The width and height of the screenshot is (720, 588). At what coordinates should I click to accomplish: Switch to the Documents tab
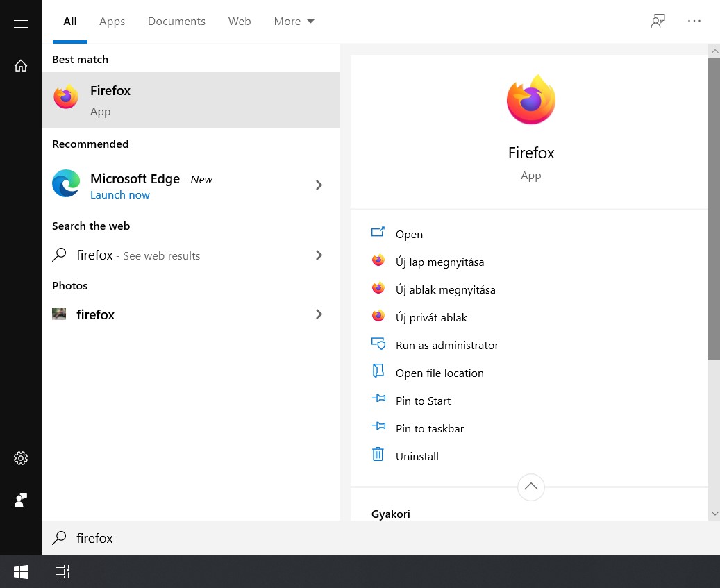click(x=176, y=22)
